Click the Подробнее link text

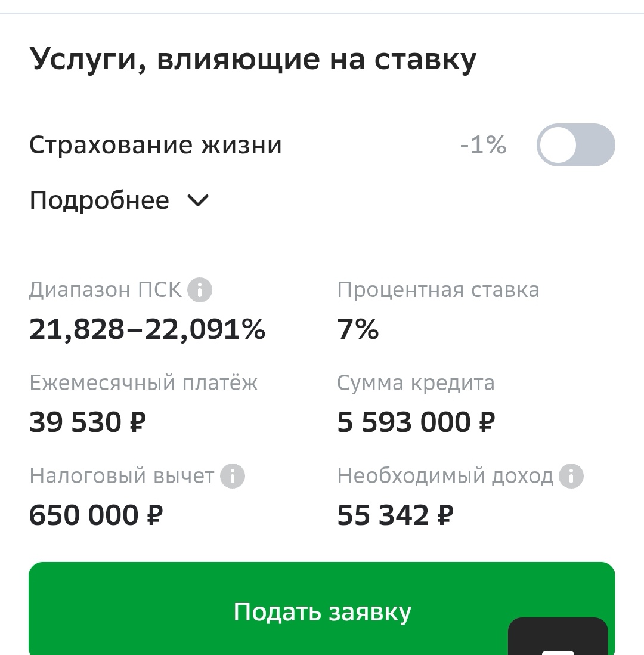(x=99, y=200)
